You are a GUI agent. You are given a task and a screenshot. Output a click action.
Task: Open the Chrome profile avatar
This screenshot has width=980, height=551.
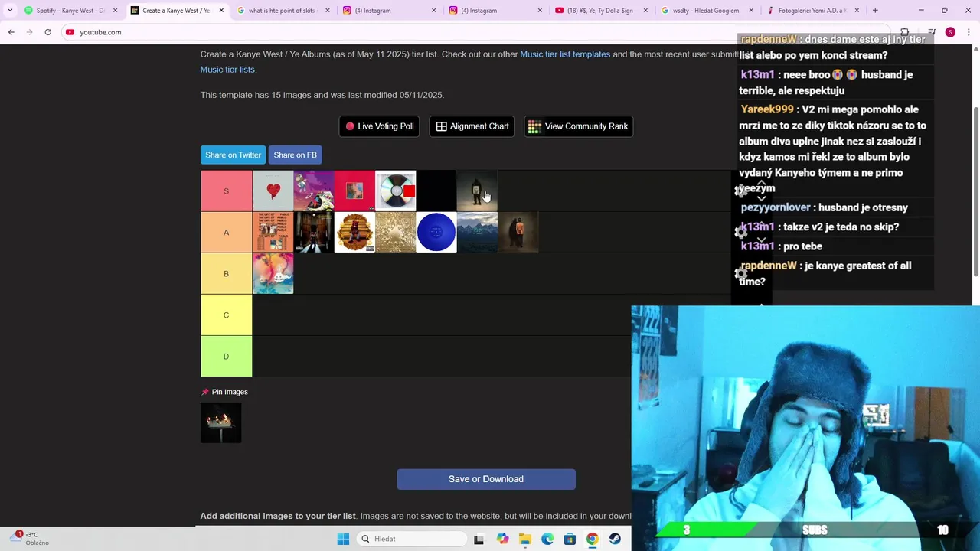[950, 32]
